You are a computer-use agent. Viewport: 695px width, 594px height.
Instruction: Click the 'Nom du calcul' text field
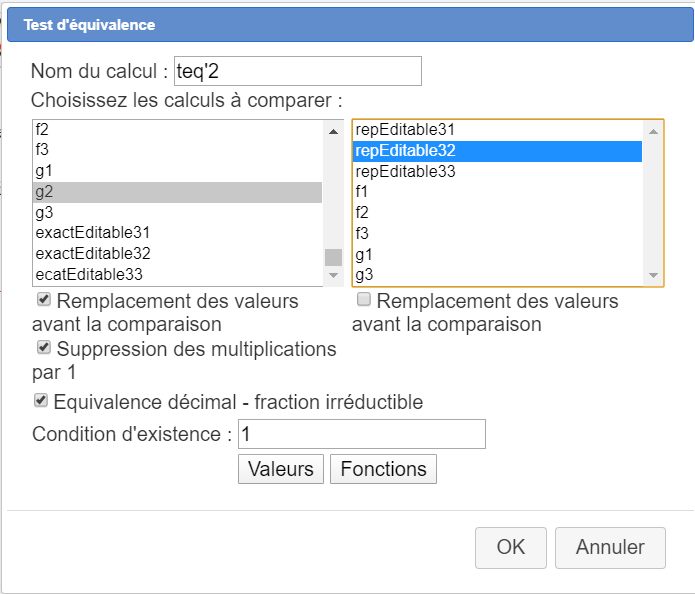(x=297, y=71)
